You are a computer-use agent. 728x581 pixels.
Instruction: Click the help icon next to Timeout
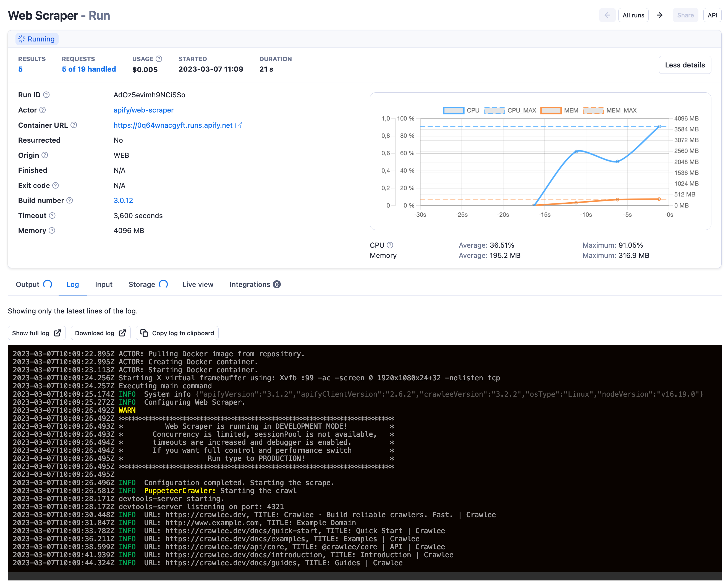coord(52,215)
